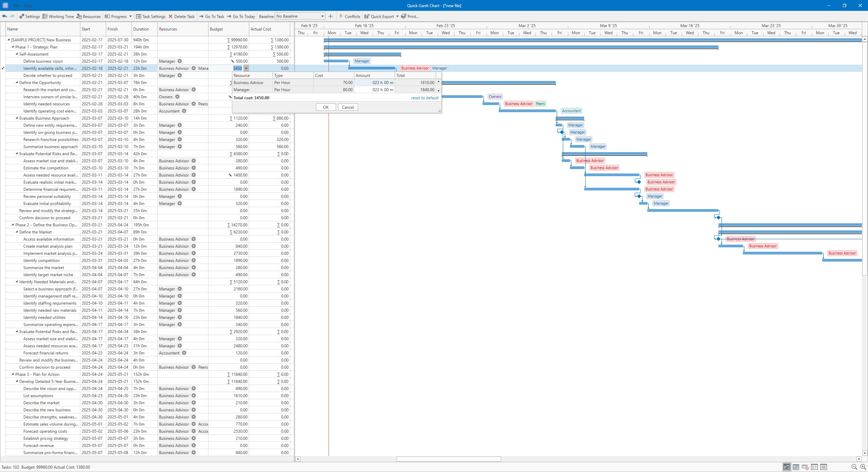This screenshot has height=472, width=868.
Task: Click the horizontal Gantt scrollbar thumb
Action: 448,459
